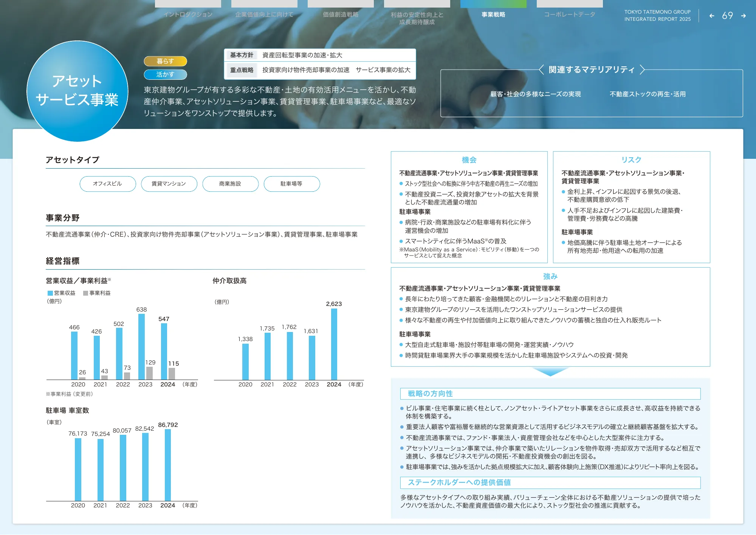The width and height of the screenshot is (756, 535).
Task: Click the yellow 暮らす tag
Action: tap(165, 61)
